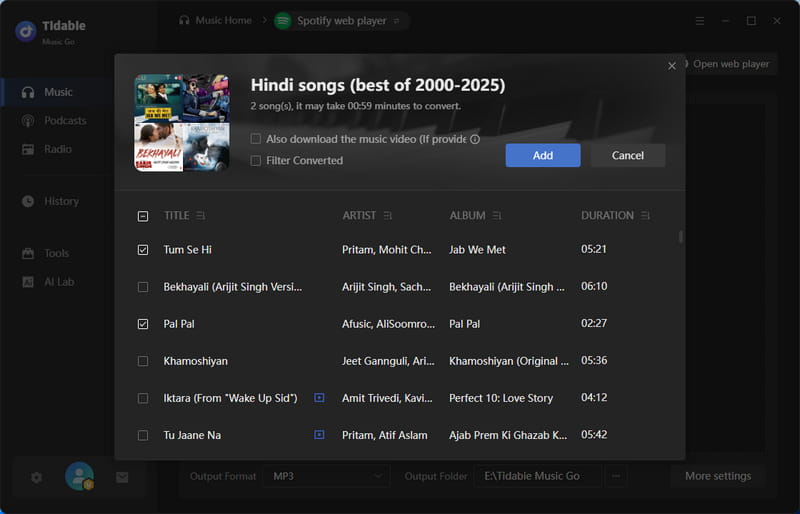The width and height of the screenshot is (800, 514).
Task: Enable 'Also download the music video' checkbox
Action: point(256,139)
